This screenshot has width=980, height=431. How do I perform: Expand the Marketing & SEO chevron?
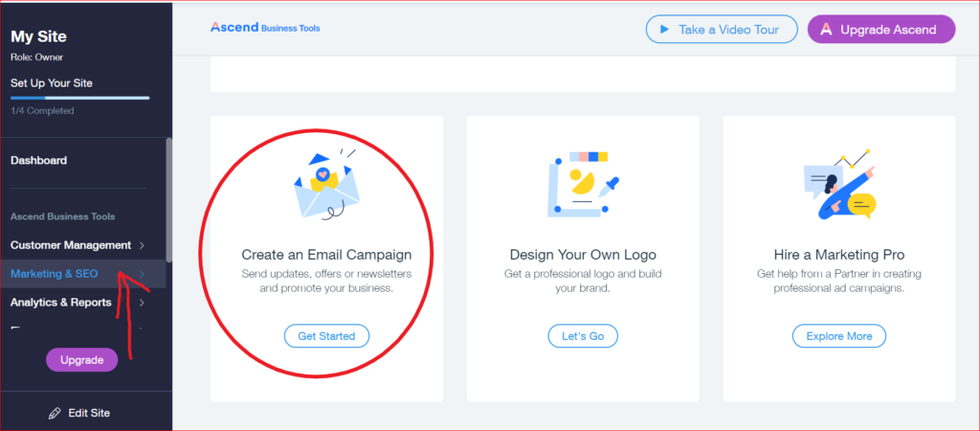(x=142, y=275)
